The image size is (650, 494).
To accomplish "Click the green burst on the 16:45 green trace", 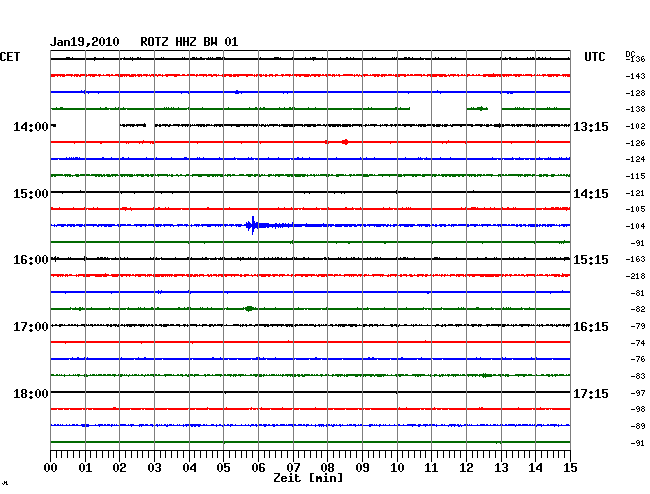I will pos(249,308).
